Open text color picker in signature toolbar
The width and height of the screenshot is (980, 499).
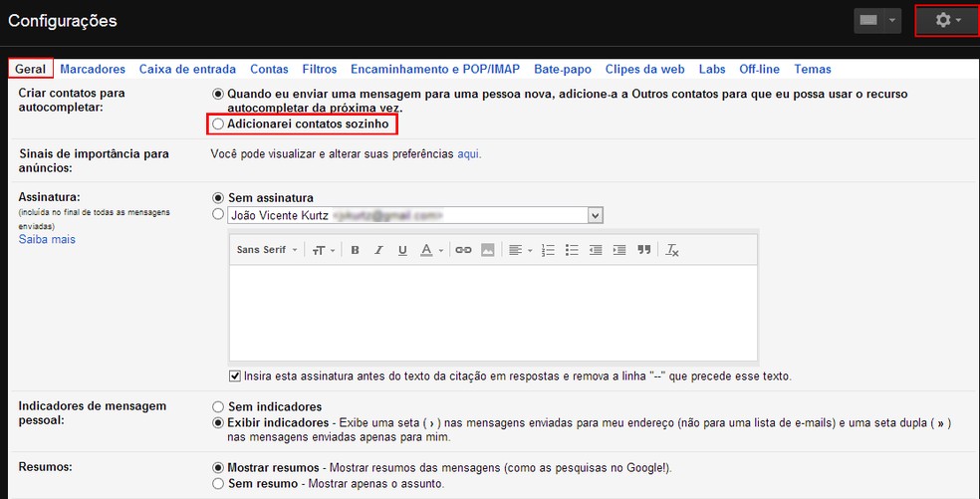pyautogui.click(x=431, y=250)
